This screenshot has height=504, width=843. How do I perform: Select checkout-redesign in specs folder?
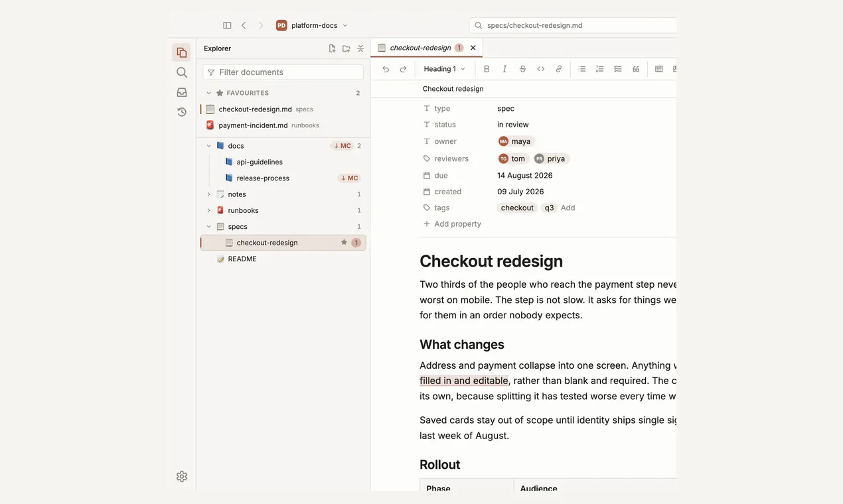pyautogui.click(x=283, y=243)
